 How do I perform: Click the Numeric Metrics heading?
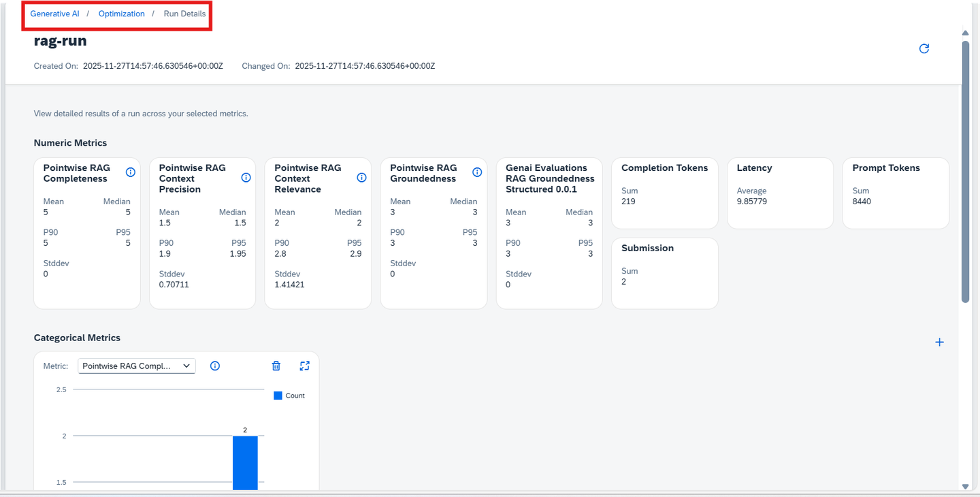coord(71,143)
